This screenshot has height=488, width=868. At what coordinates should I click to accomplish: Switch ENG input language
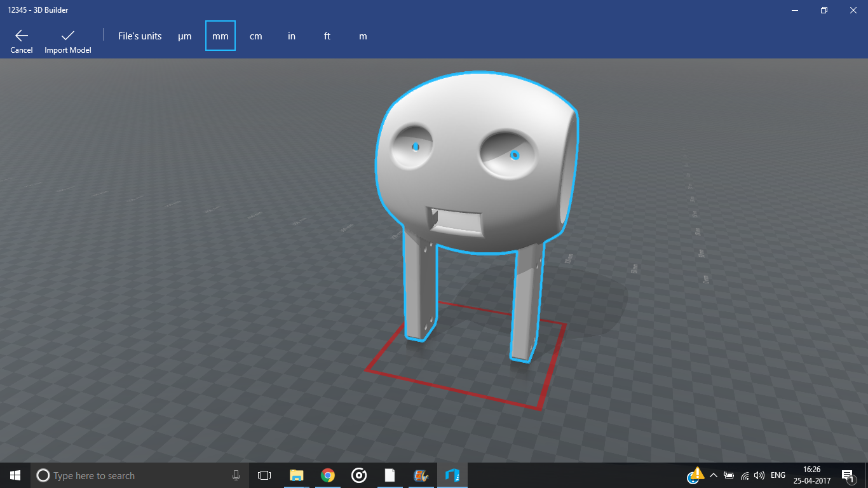[x=778, y=475]
